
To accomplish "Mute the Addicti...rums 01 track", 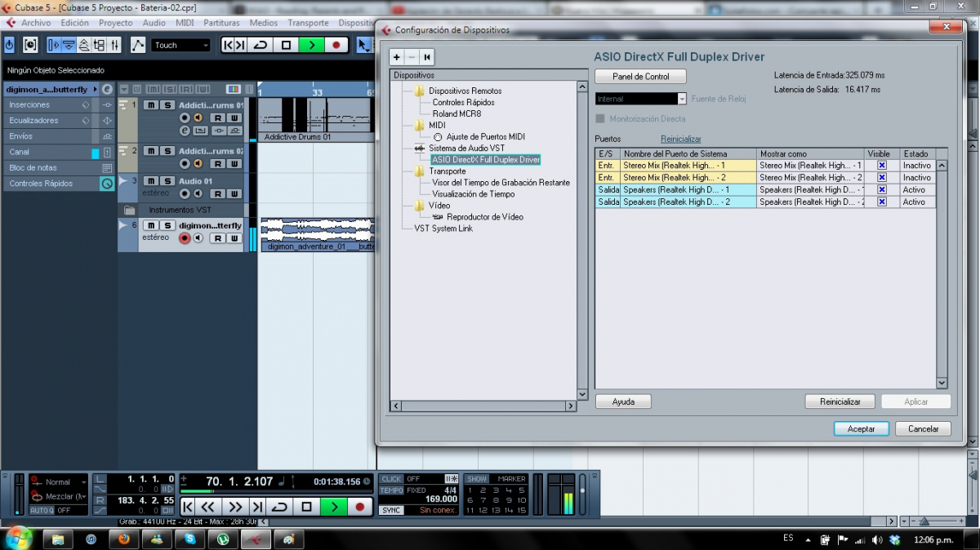I will coord(151,105).
